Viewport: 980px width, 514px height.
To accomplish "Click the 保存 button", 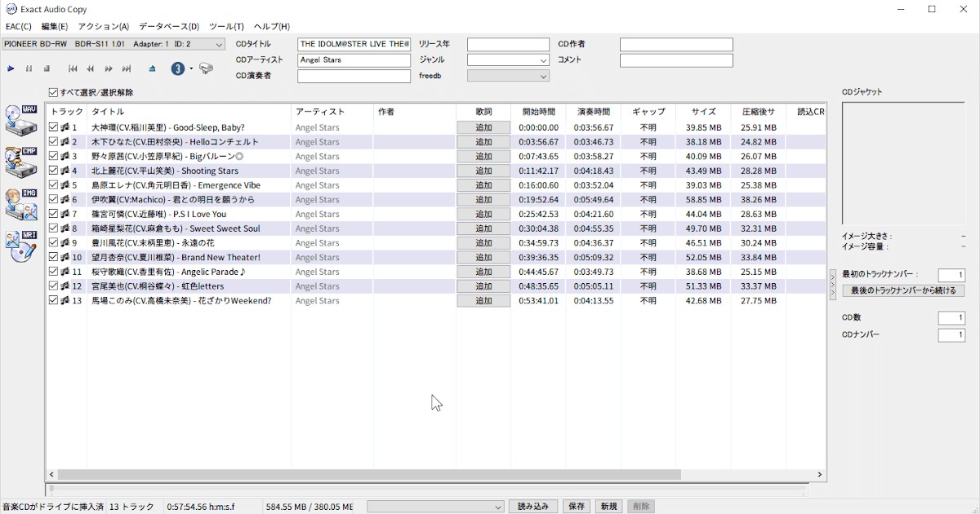I will coord(577,507).
